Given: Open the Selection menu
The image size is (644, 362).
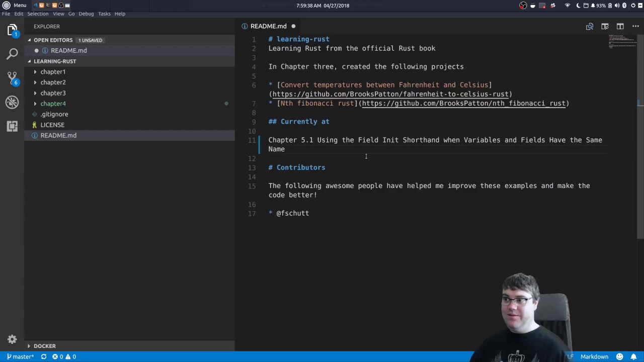Looking at the screenshot, I should tap(38, 14).
